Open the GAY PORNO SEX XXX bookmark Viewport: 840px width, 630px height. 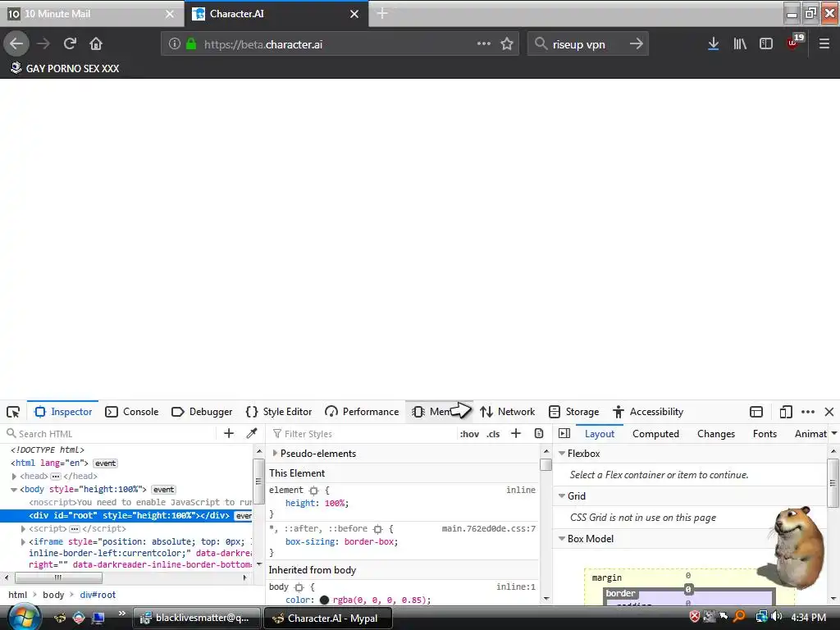point(65,68)
